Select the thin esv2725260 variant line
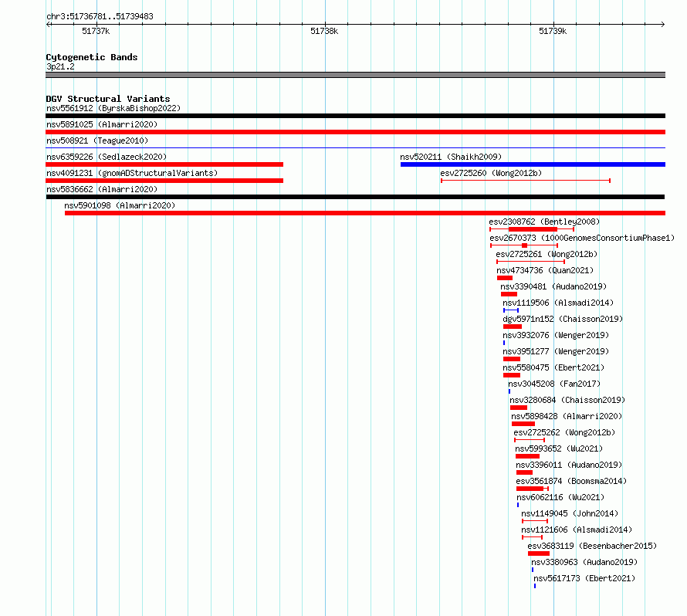Image resolution: width=687 pixels, height=616 pixels. pyautogui.click(x=526, y=181)
